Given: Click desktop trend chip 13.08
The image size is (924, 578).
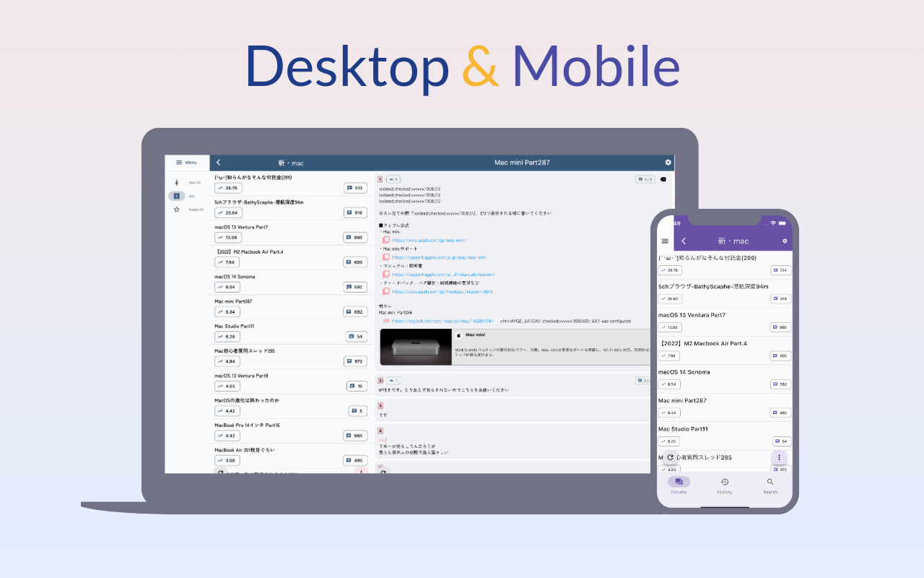Looking at the screenshot, I should pos(227,237).
